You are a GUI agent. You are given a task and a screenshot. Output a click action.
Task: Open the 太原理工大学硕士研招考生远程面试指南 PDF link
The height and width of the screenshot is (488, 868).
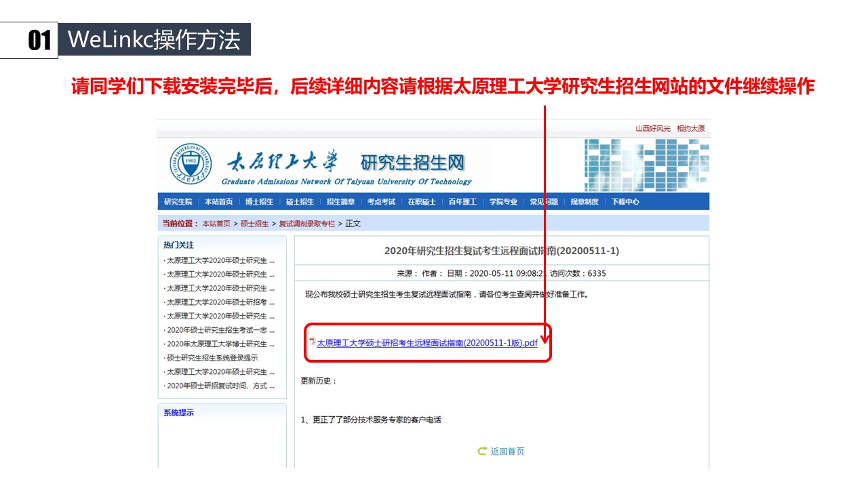(427, 343)
